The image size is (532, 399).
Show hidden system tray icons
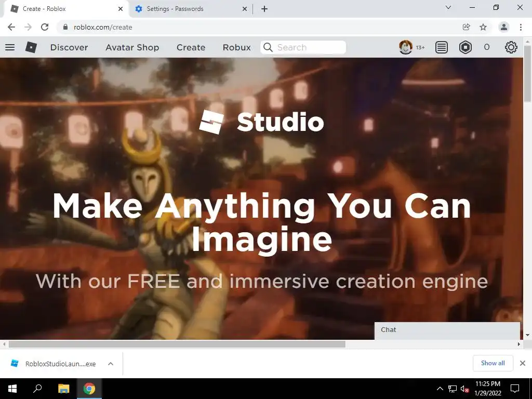click(440, 389)
